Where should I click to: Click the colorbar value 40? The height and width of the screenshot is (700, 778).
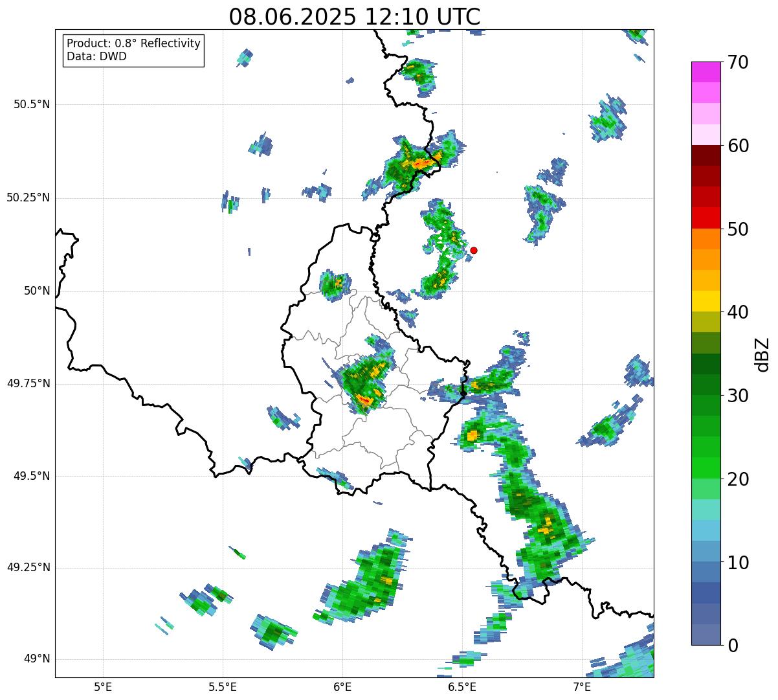738,312
